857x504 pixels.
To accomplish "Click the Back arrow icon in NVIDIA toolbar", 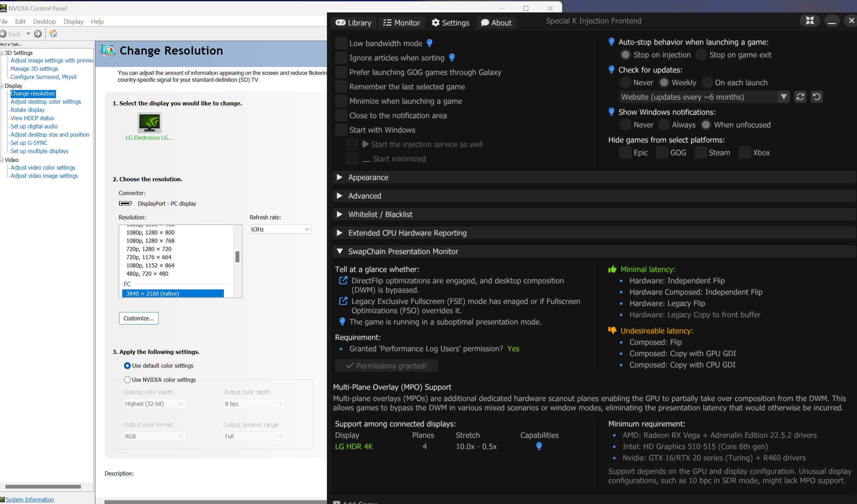I will (x=3, y=34).
